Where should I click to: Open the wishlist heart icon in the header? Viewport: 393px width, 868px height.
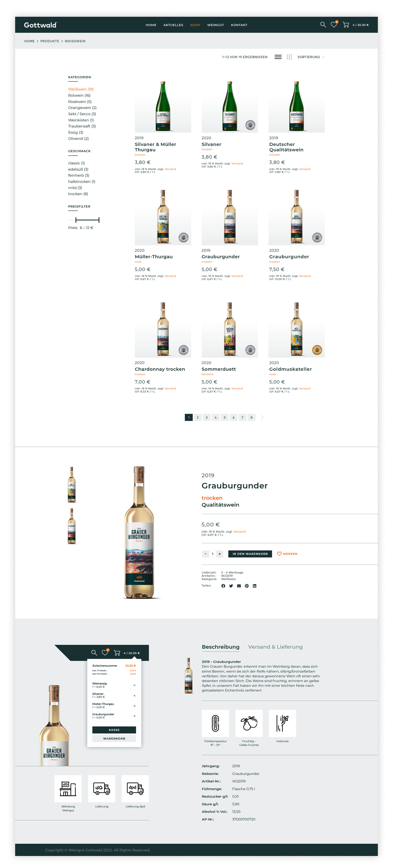[x=334, y=25]
